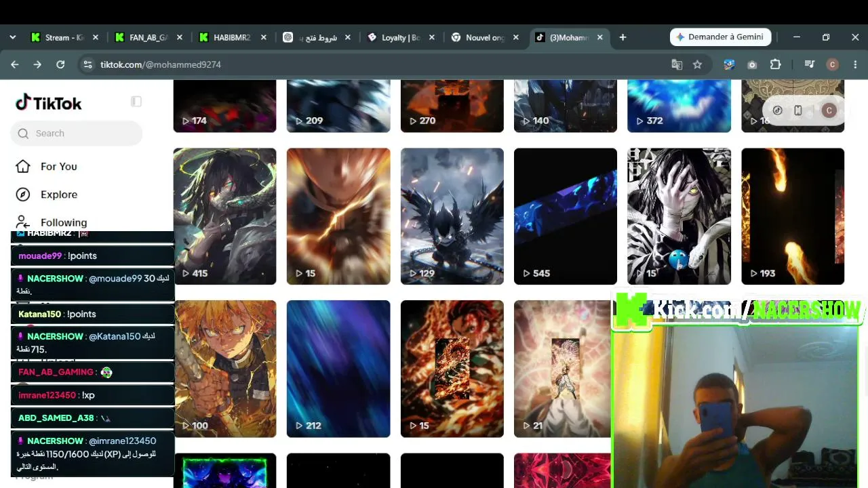The image size is (868, 488).
Task: Go forward to the next page
Action: [x=37, y=64]
